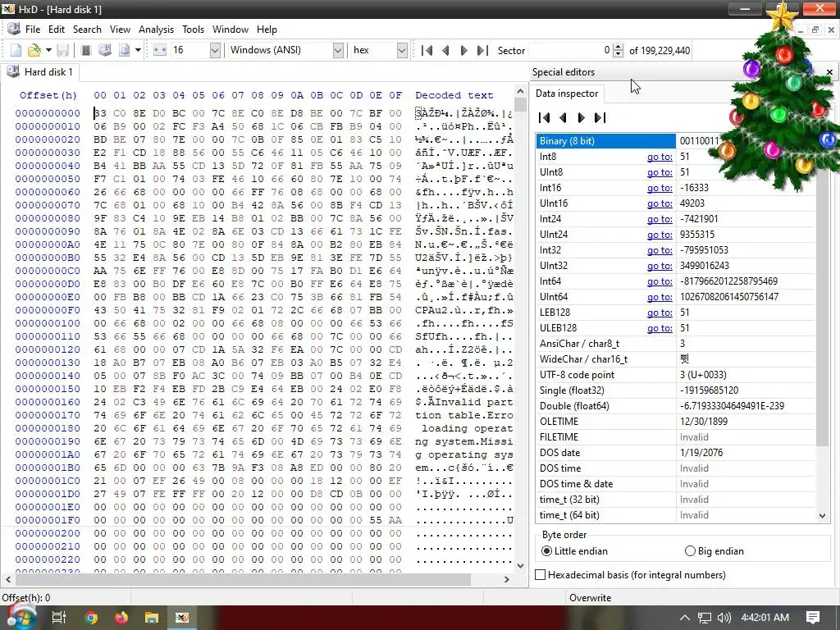Select the Hard disk 1 tab
The width and height of the screenshot is (840, 630).
(x=41, y=72)
